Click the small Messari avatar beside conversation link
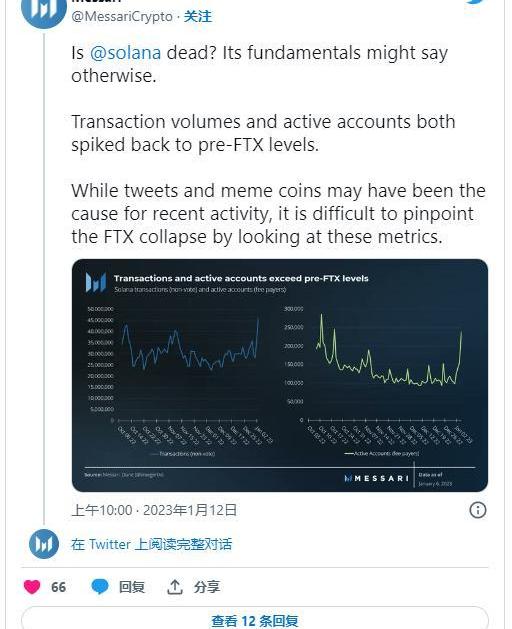The width and height of the screenshot is (512, 629). coord(44,544)
